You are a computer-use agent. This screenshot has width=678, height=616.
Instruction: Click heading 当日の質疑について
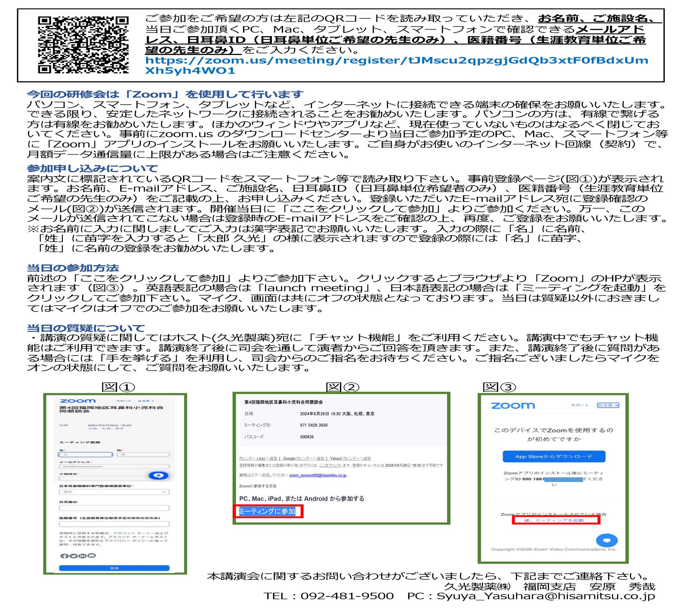pos(86,328)
